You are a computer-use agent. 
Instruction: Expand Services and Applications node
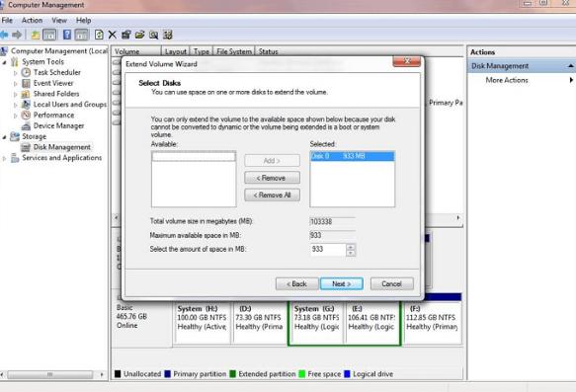coord(4,158)
